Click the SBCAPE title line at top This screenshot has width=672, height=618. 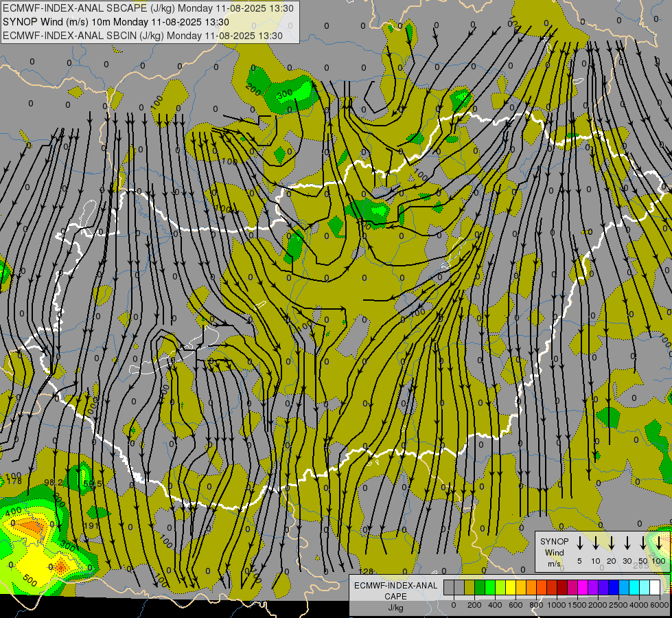148,8
